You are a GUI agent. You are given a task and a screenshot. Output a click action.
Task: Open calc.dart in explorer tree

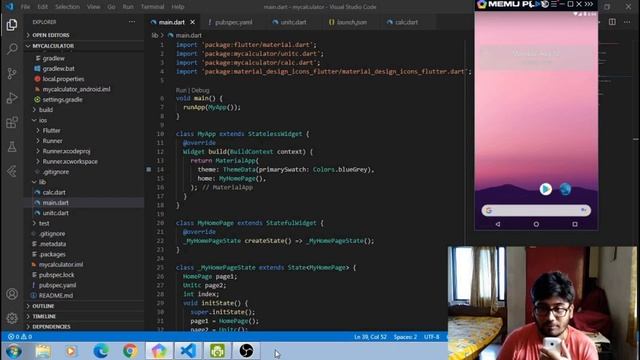54,192
